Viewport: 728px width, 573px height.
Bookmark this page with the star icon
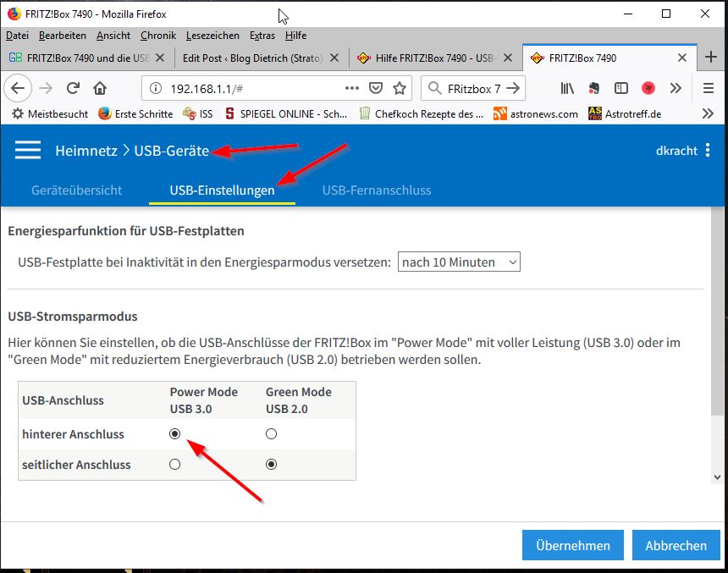point(400,88)
